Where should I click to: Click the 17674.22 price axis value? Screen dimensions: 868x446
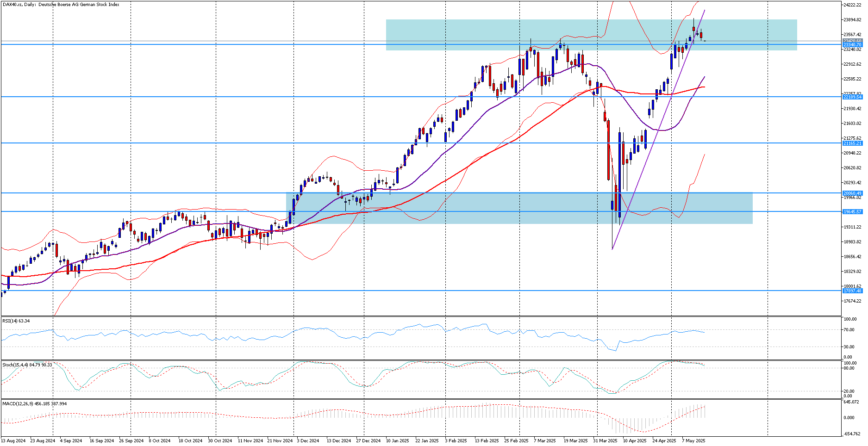[x=853, y=301]
